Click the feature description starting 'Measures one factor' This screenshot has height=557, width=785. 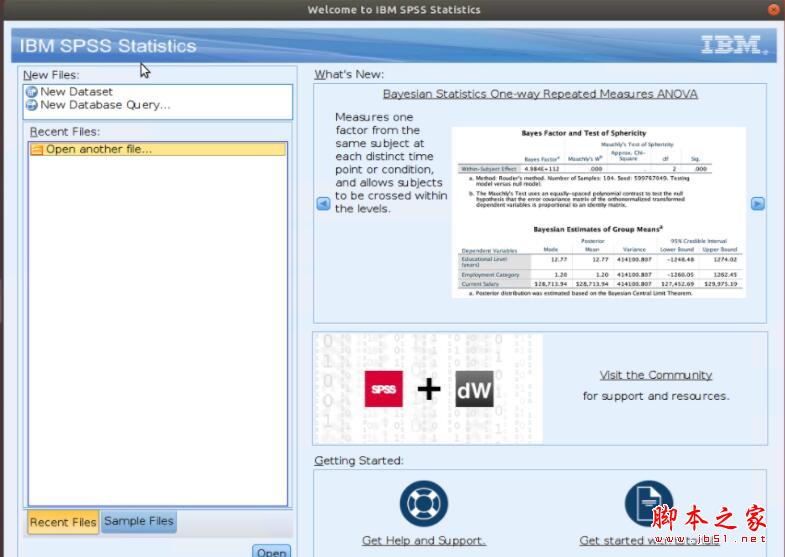point(391,163)
